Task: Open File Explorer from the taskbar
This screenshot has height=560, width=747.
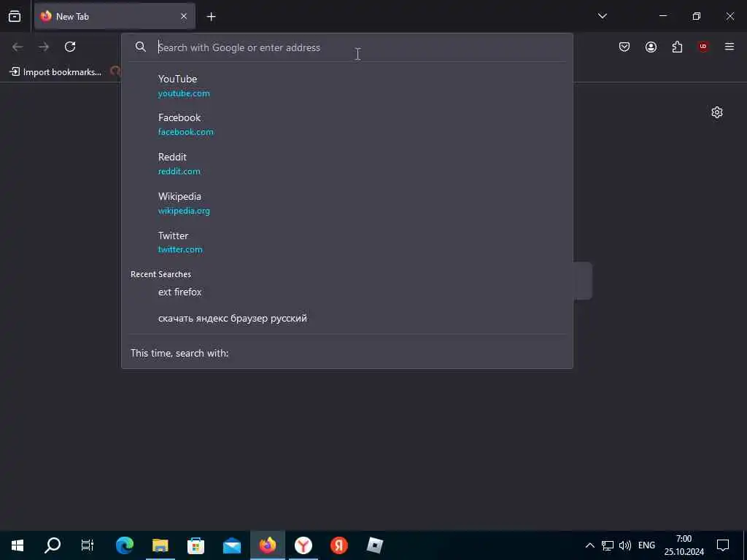Action: click(x=160, y=545)
